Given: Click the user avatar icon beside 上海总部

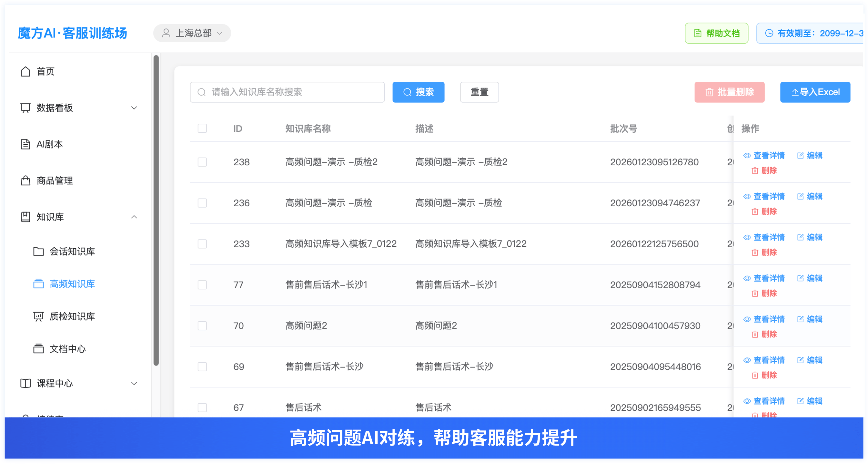Looking at the screenshot, I should 166,33.
